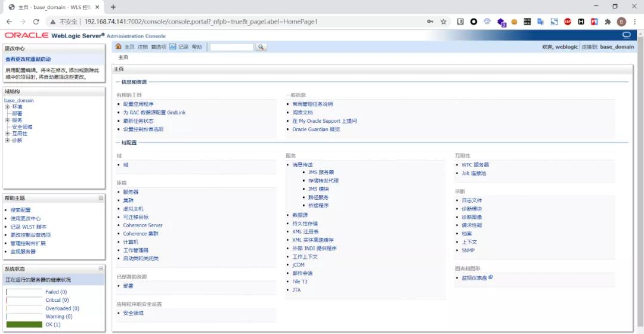Click the green OK health status bar
This screenshot has width=644, height=334.
point(24,324)
